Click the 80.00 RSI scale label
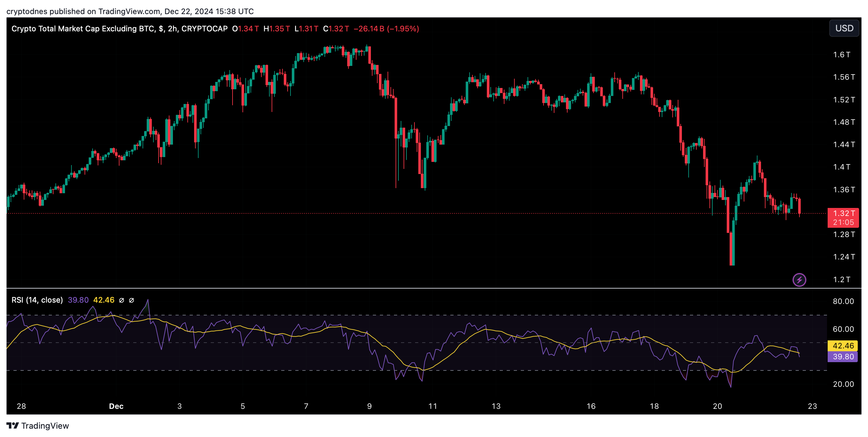868x437 pixels. (843, 301)
